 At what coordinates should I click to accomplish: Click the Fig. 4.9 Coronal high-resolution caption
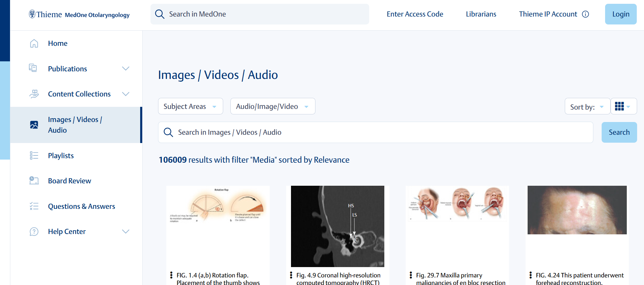(x=338, y=278)
